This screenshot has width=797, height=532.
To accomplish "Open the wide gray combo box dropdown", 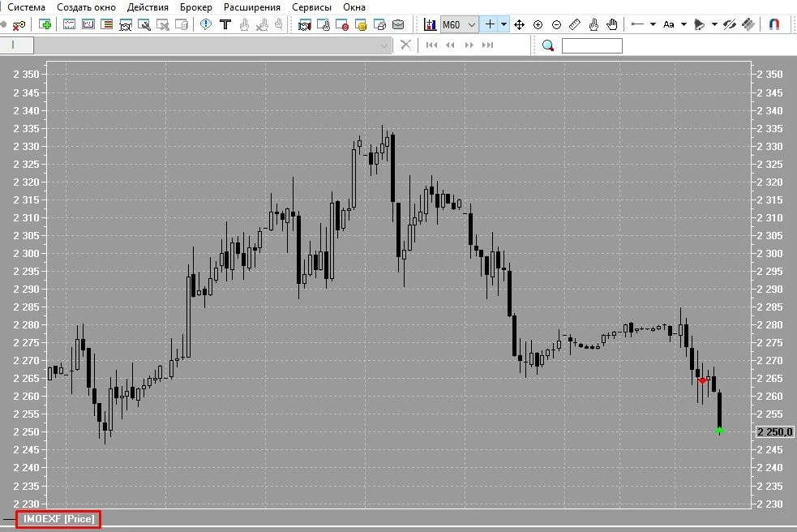I will [x=384, y=45].
